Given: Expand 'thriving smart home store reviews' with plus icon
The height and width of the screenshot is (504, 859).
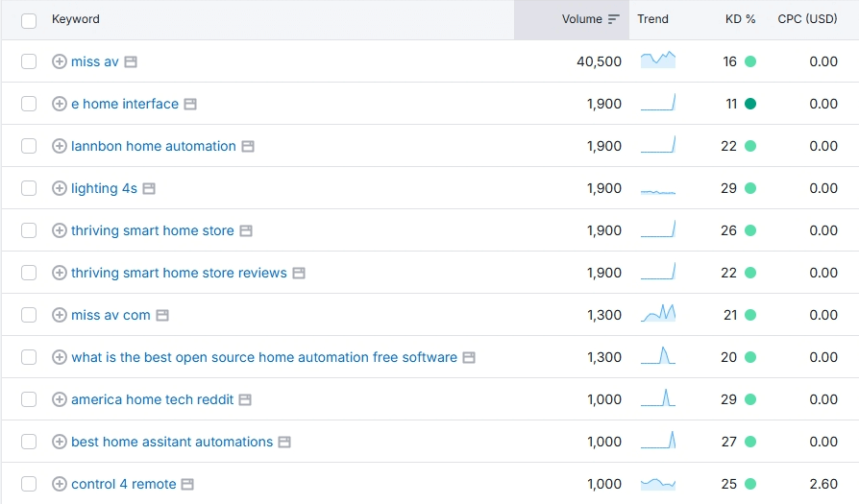Looking at the screenshot, I should click(x=59, y=273).
